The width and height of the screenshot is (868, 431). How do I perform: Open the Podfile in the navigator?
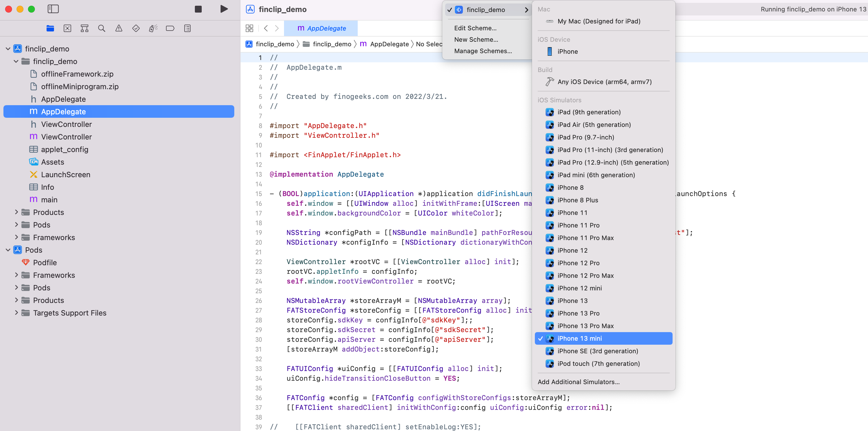click(45, 262)
